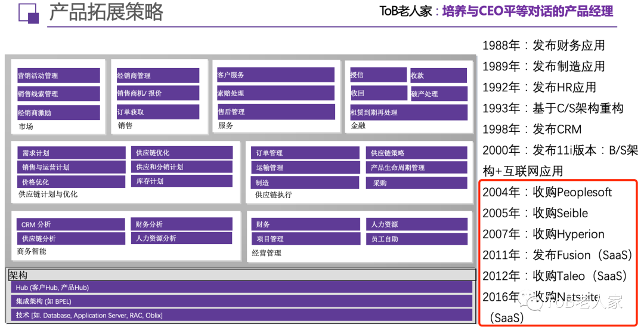Select the 销售线索管理 box

pos(58,93)
